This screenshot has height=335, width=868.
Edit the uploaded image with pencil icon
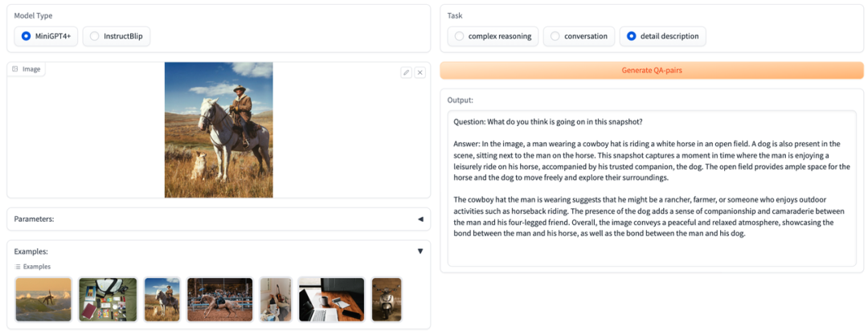(406, 72)
